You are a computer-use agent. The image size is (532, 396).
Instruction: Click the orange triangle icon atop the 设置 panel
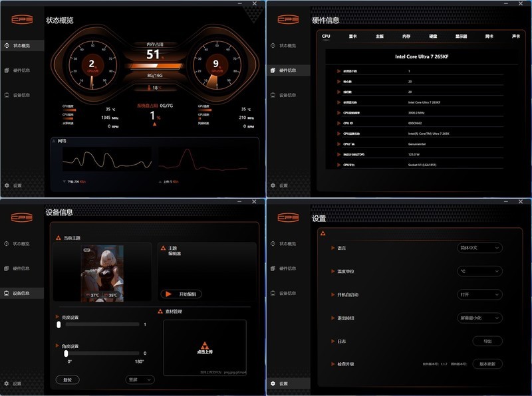[323, 233]
